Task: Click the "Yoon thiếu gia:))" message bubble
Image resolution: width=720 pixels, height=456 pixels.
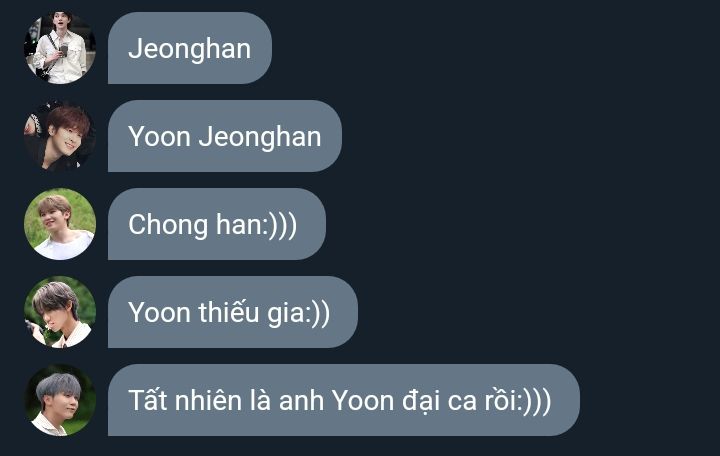Action: click(x=232, y=312)
